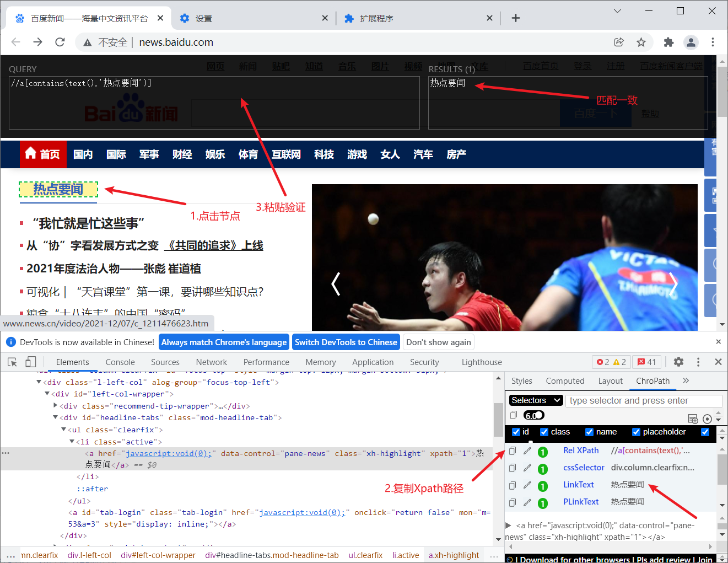This screenshot has height=563, width=728.
Task: Toggle the ChroPath 6.0 switch
Action: click(x=534, y=415)
